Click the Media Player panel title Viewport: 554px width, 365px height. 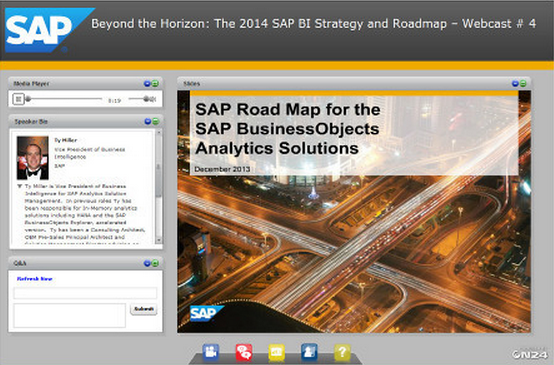31,84
